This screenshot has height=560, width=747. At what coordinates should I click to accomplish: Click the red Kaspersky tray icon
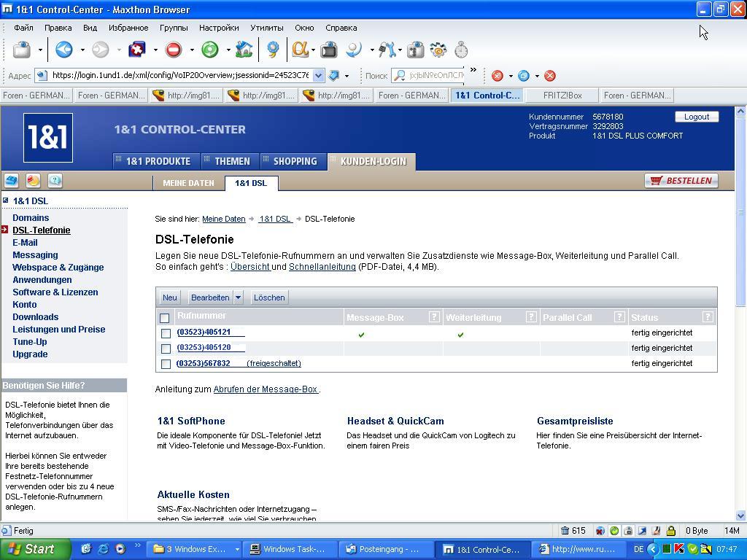[x=679, y=549]
